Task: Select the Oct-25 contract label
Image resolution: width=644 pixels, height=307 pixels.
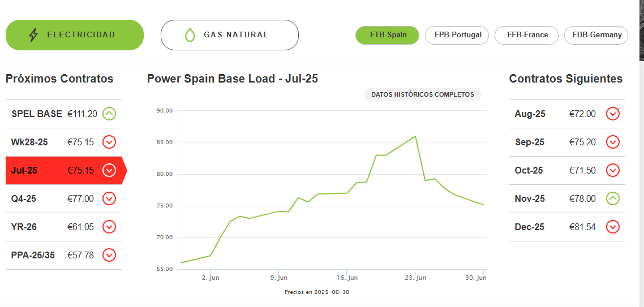Action: pyautogui.click(x=529, y=170)
